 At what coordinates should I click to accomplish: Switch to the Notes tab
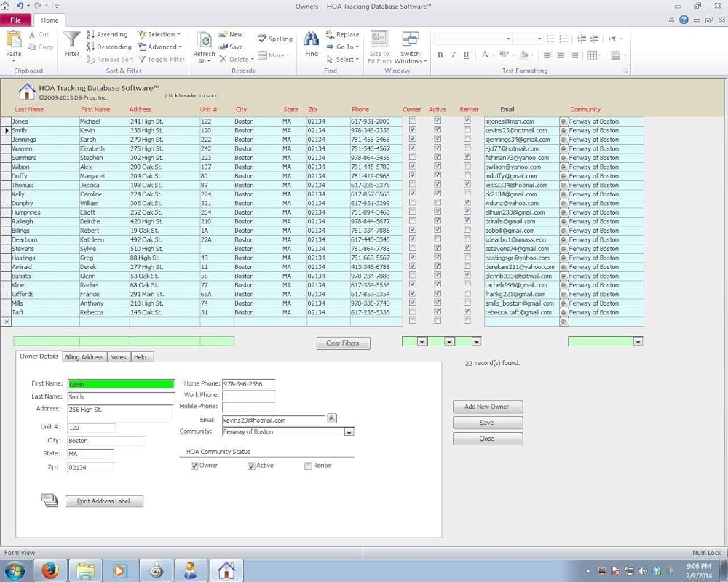(118, 357)
